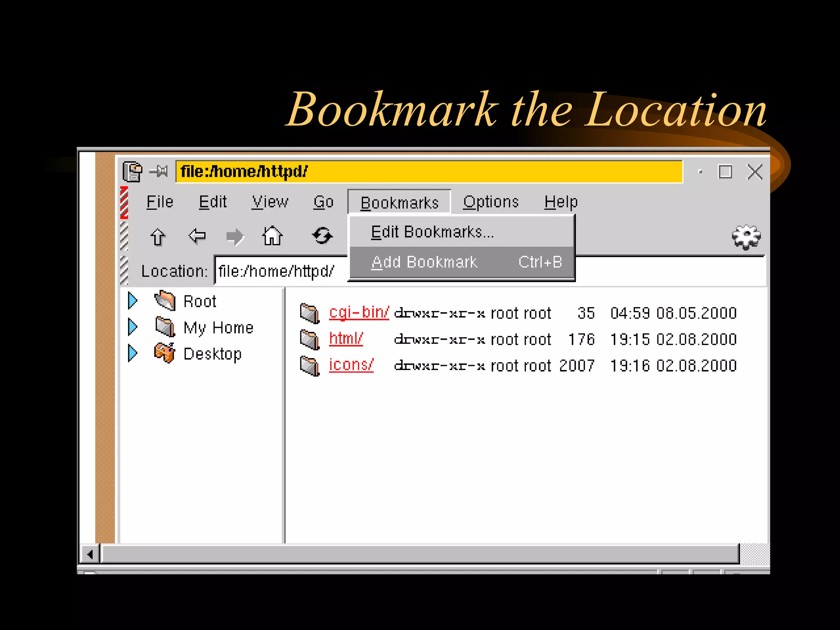Viewport: 840px width, 630px height.
Task: Select the html folder icon
Action: click(310, 340)
